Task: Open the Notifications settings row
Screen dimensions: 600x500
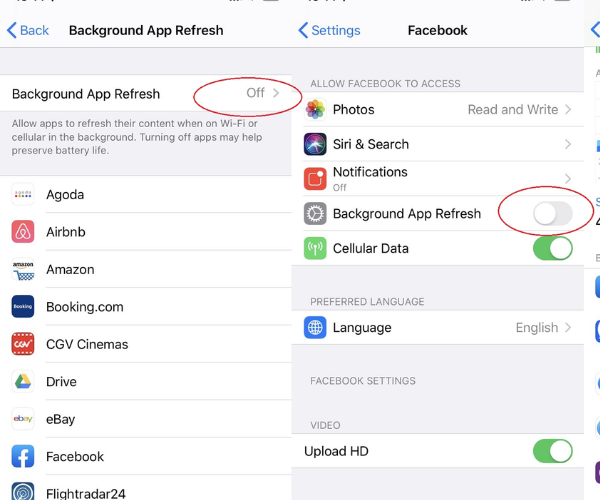Action: [x=438, y=178]
